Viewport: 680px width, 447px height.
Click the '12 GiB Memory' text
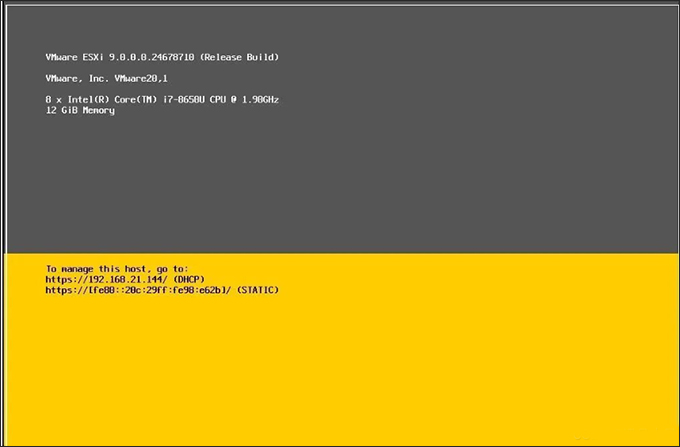click(x=80, y=110)
